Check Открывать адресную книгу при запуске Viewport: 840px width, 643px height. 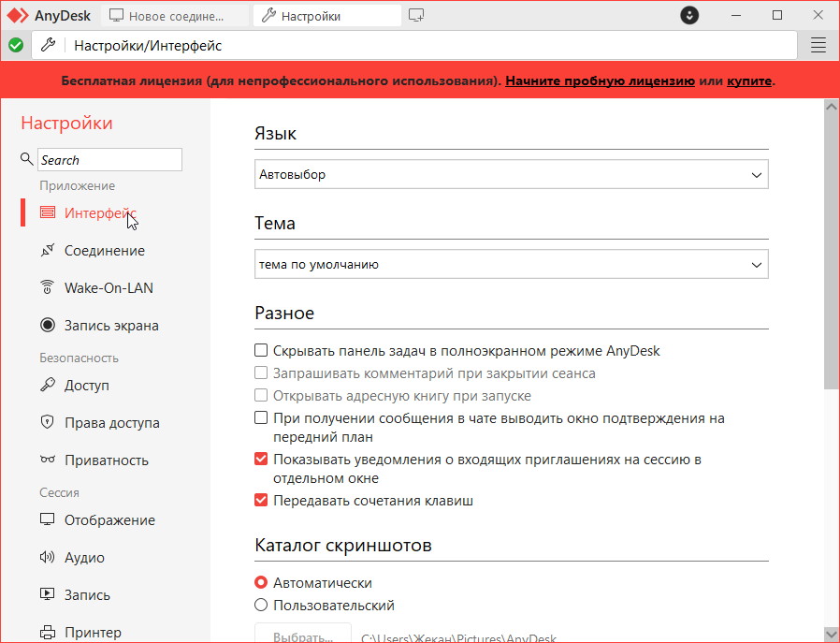(261, 396)
